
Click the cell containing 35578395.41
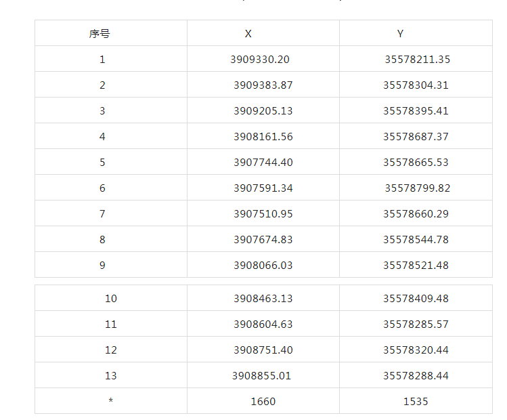tap(416, 111)
